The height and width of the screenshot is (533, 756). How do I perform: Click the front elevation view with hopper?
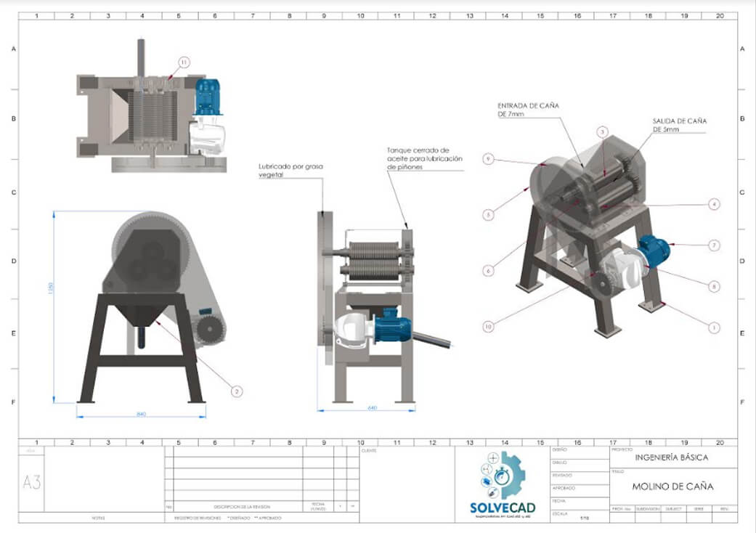(x=152, y=307)
